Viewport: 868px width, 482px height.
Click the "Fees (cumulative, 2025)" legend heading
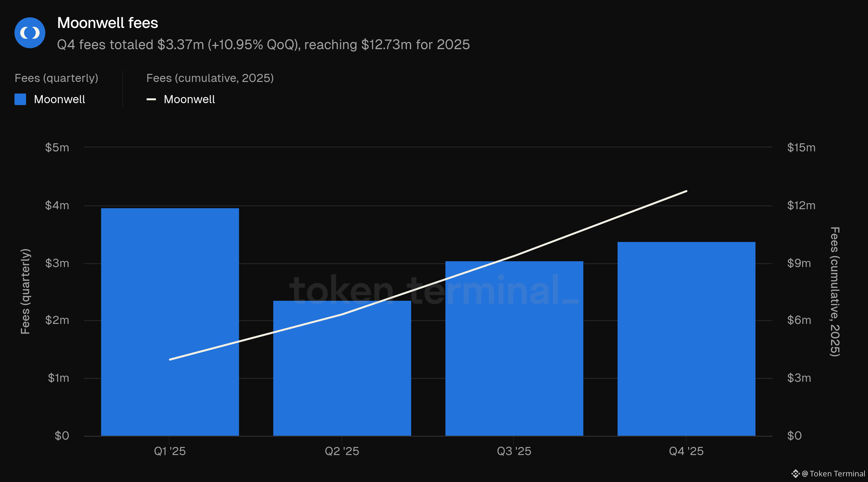(210, 78)
